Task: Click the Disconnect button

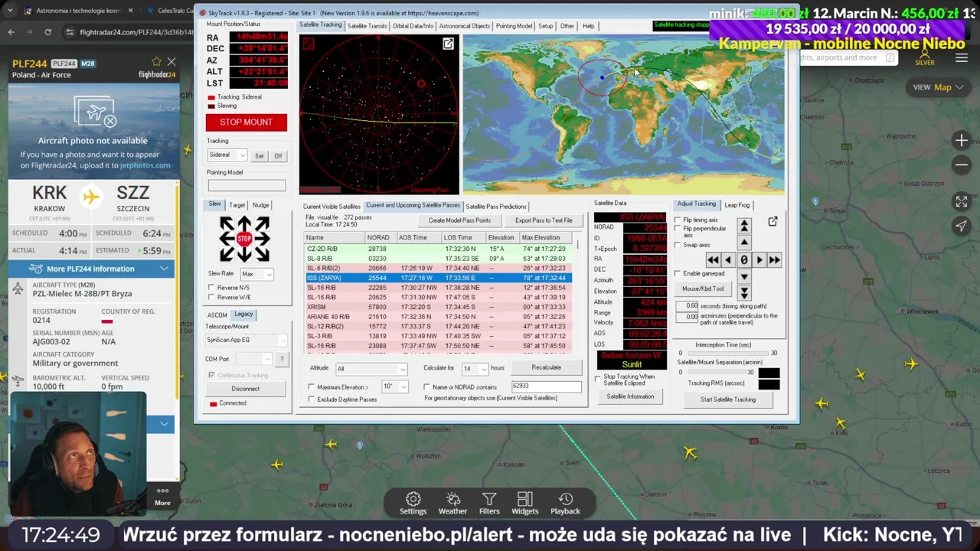Action: (245, 389)
